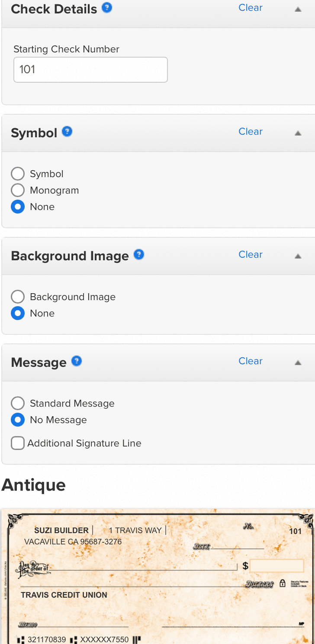Collapse the Background Image section arrow
Screen dimensions: 315x644
click(x=298, y=256)
